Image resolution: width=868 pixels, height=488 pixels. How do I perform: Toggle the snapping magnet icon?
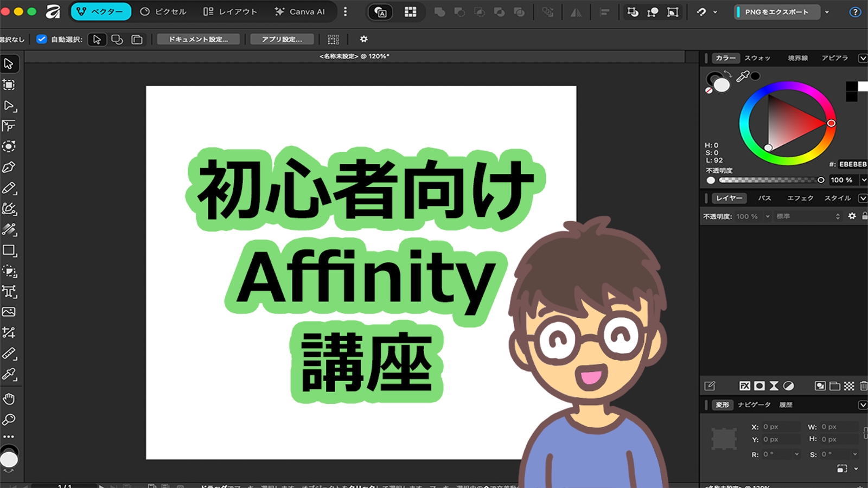point(702,11)
